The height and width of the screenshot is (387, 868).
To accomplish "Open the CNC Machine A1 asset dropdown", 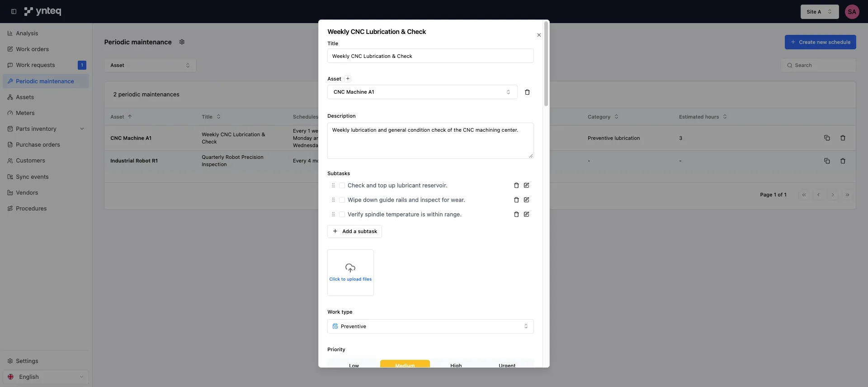I will click(422, 92).
